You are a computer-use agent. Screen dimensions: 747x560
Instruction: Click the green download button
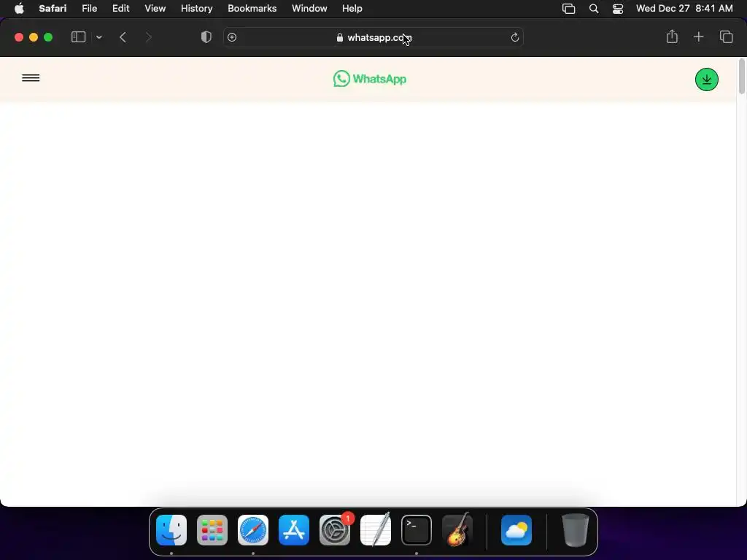(x=706, y=79)
